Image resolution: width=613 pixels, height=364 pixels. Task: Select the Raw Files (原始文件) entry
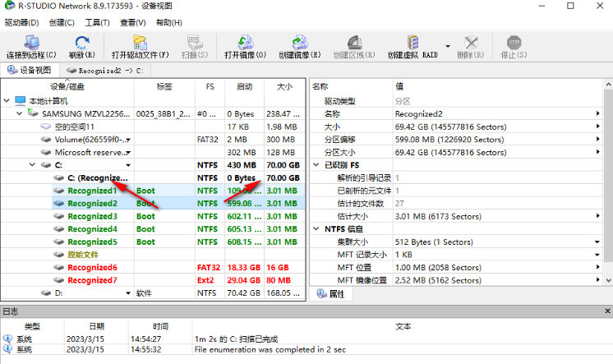pos(83,255)
